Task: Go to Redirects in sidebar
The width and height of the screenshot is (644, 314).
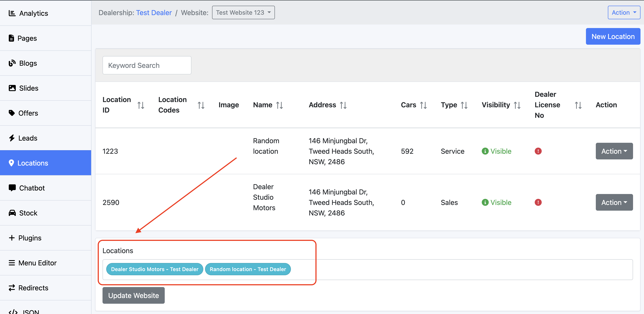Action: tap(33, 288)
